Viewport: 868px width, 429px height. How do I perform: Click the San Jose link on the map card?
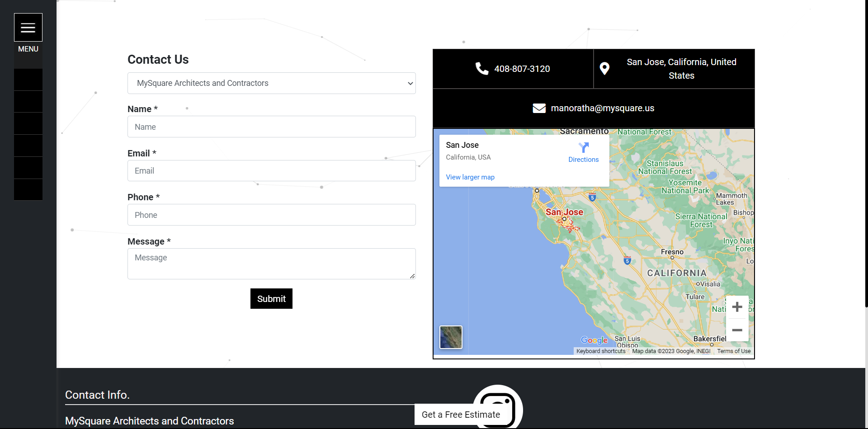[462, 145]
